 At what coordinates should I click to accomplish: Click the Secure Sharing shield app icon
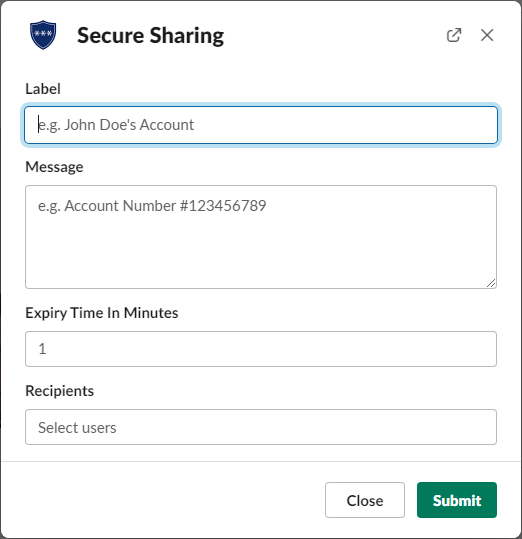(43, 35)
